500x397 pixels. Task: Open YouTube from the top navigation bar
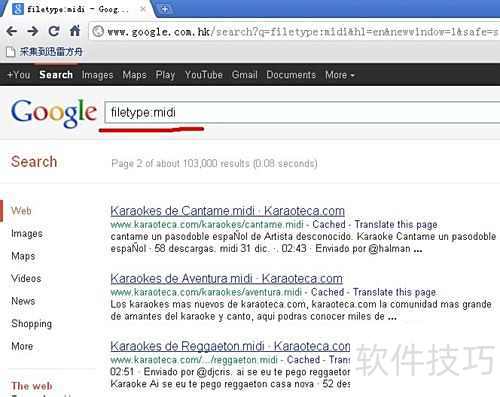coord(204,75)
